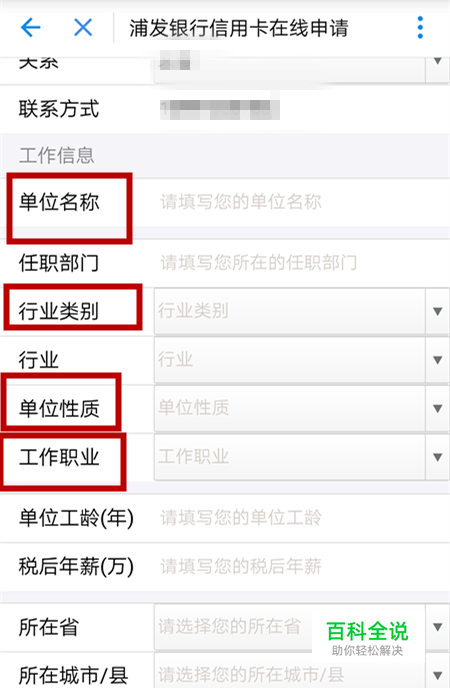The image size is (450, 688).
Task: Click the 税后年薪 input field
Action: tap(302, 566)
